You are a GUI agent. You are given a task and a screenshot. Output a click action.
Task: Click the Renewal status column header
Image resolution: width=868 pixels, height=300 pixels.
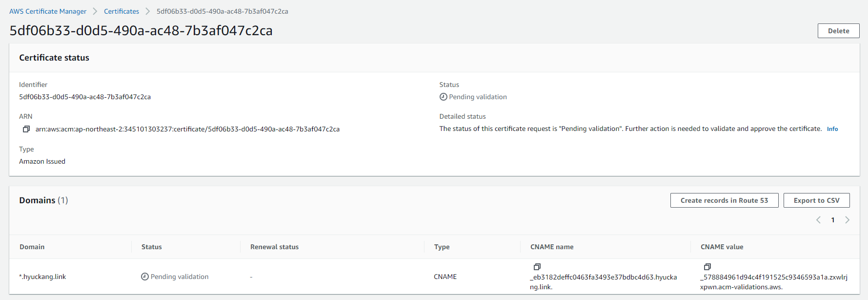pyautogui.click(x=274, y=247)
